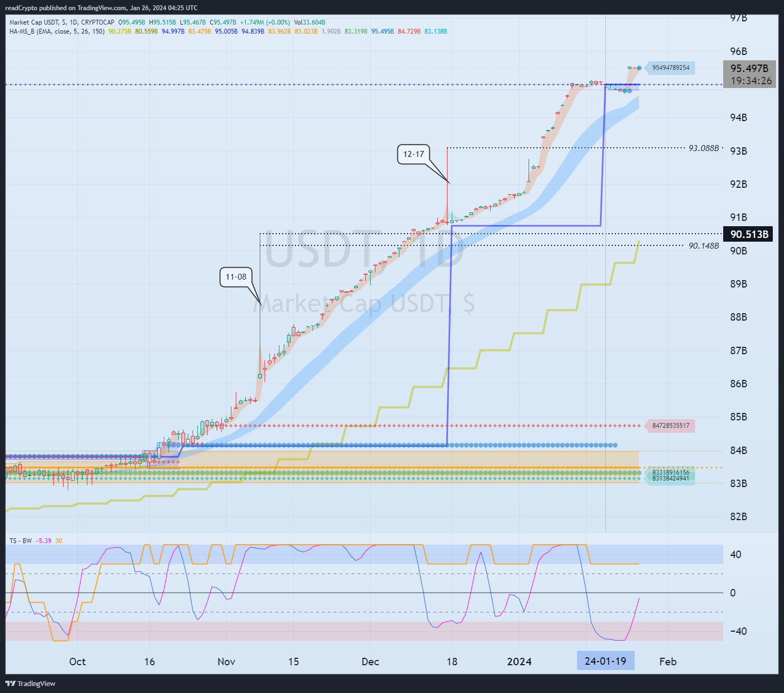This screenshot has width=784, height=693.
Task: Select the blue 95494789254 value tag
Action: (670, 68)
